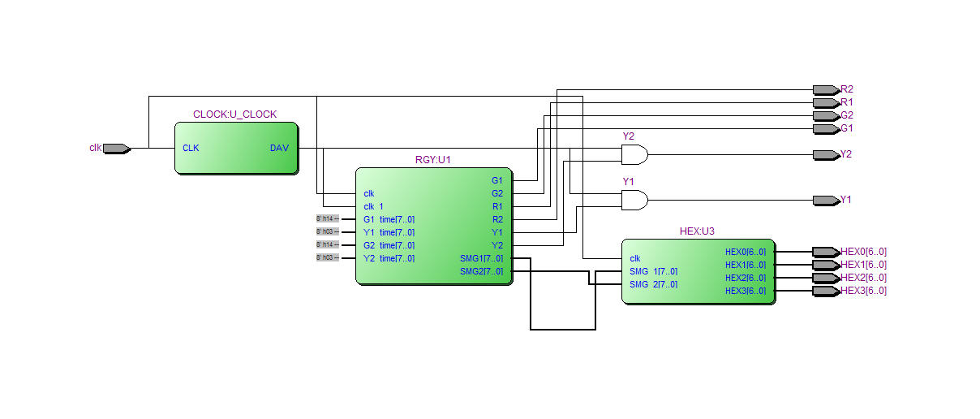Click the Y1 label above the lower gate
Viewport: 980px width, 419px height.
628,181
